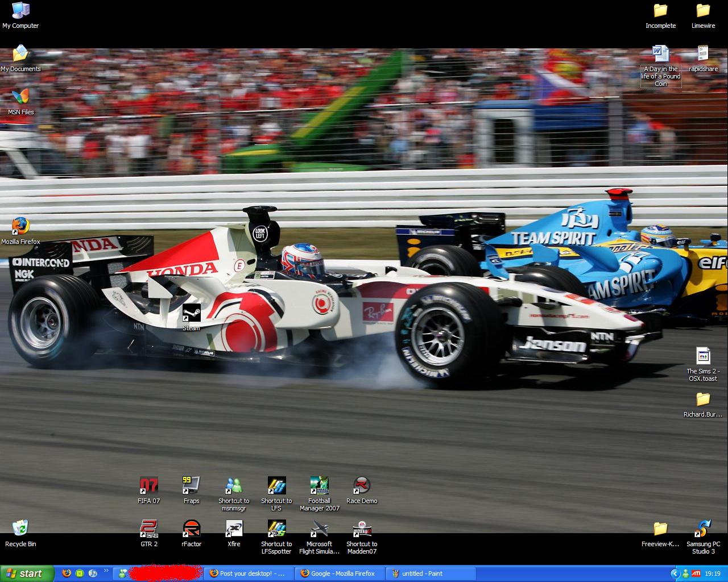The height and width of the screenshot is (582, 728).
Task: Select the MSN Files desktop icon
Action: [20, 102]
